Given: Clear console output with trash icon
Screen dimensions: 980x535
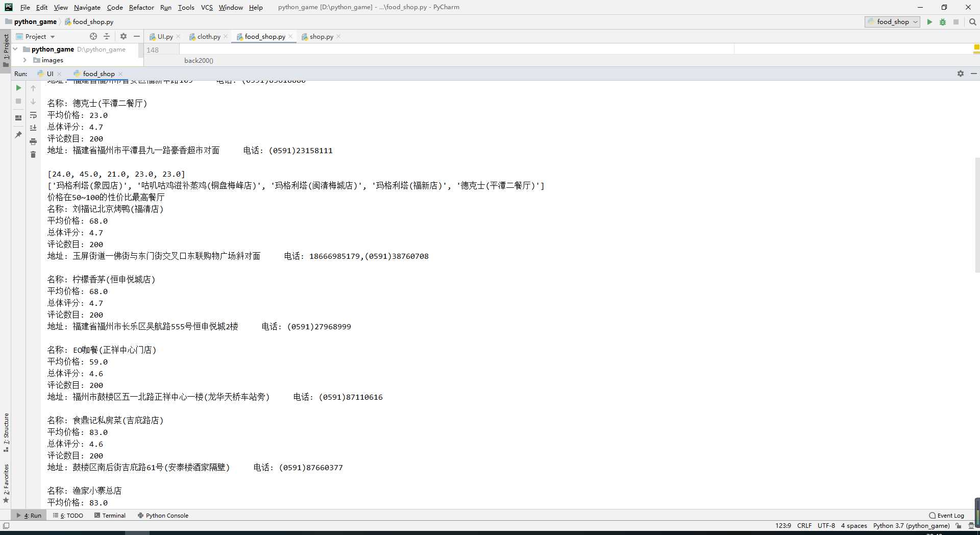Looking at the screenshot, I should (x=33, y=155).
